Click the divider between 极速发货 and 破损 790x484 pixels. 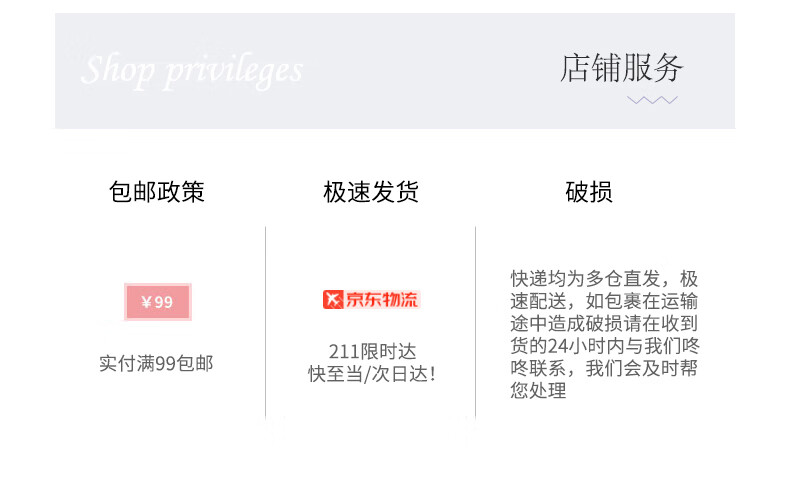click(x=475, y=322)
